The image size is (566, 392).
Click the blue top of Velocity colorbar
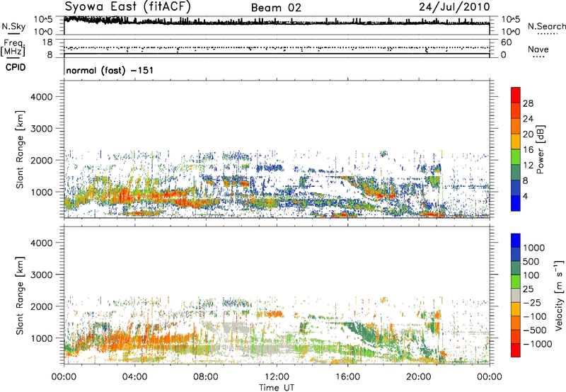tap(516, 241)
